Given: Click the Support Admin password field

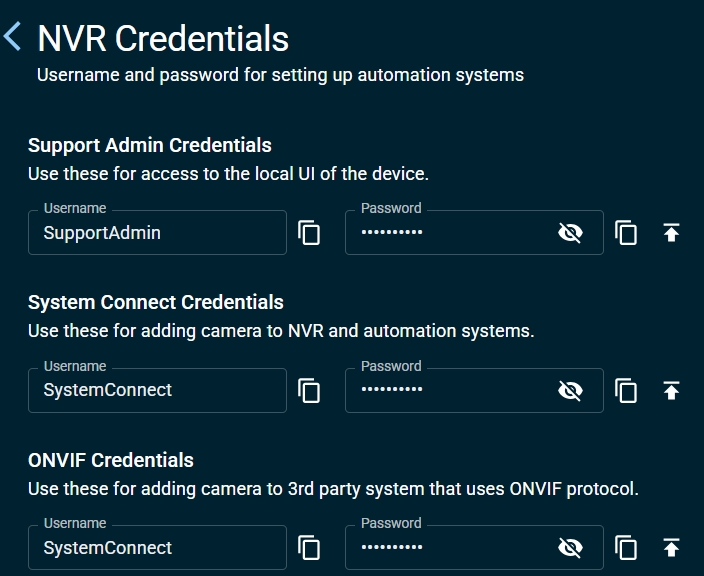Looking at the screenshot, I should tap(474, 233).
